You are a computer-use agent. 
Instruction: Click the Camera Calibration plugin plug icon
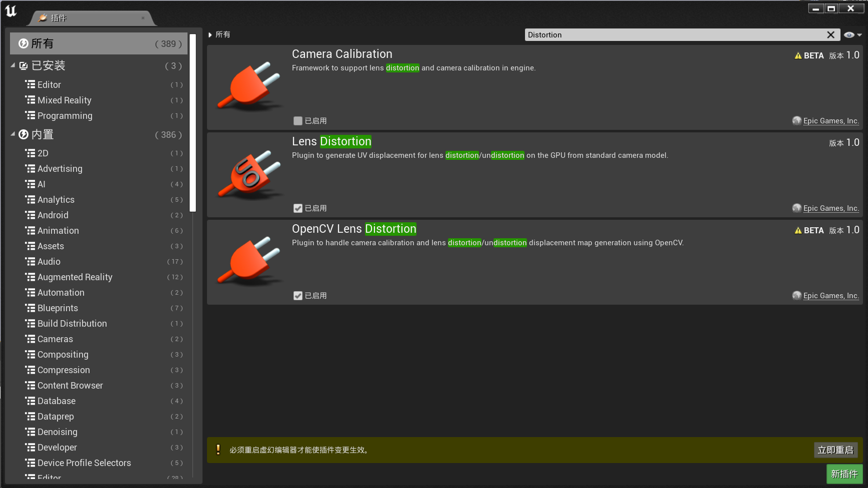(x=249, y=87)
